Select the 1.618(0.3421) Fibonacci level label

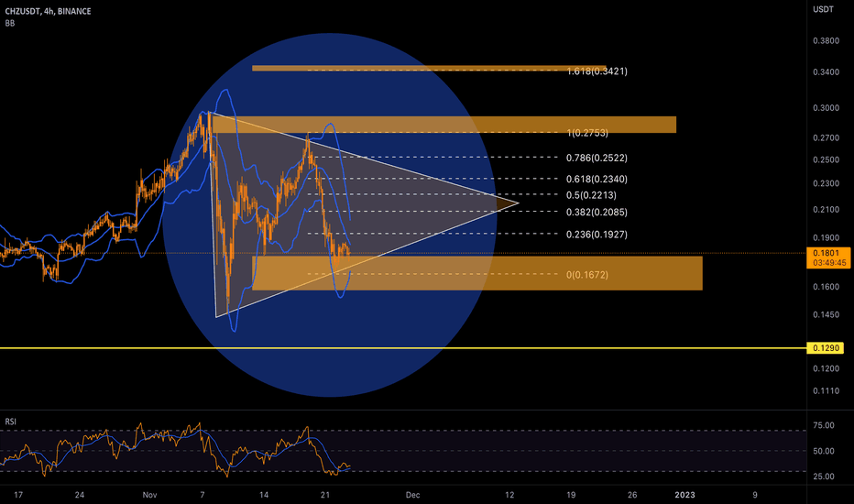tap(597, 71)
